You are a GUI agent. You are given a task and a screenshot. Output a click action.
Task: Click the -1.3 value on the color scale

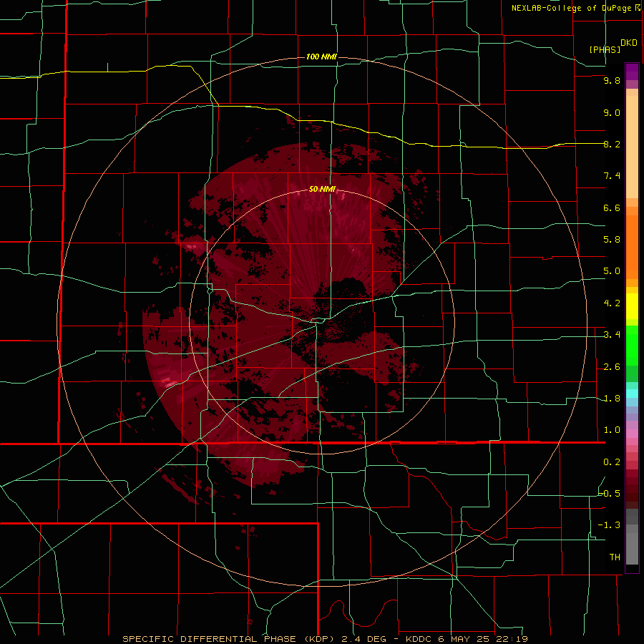(609, 525)
